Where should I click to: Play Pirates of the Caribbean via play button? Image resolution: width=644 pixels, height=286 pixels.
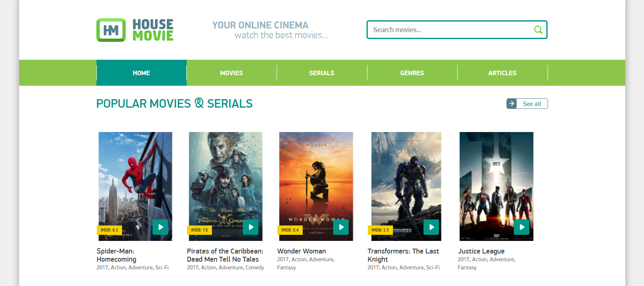click(251, 227)
